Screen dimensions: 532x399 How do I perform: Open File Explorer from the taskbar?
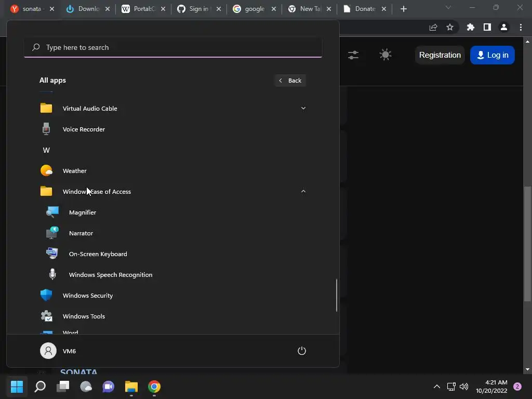131,387
